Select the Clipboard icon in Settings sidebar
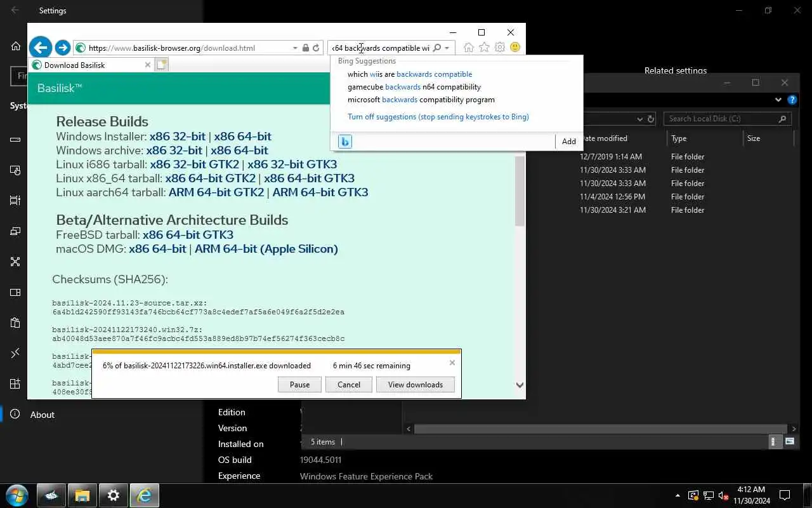Image resolution: width=812 pixels, height=508 pixels. pos(15,323)
